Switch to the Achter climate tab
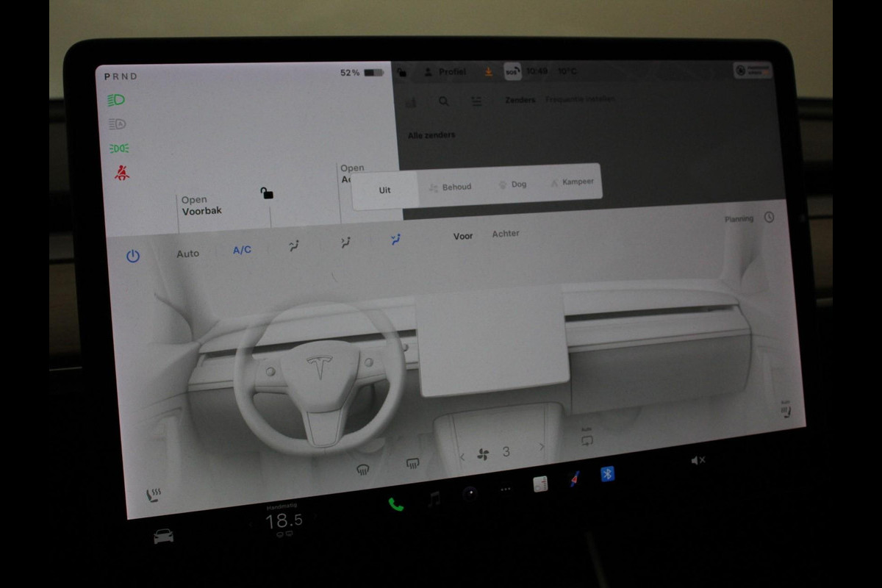This screenshot has width=882, height=588. coord(506,233)
